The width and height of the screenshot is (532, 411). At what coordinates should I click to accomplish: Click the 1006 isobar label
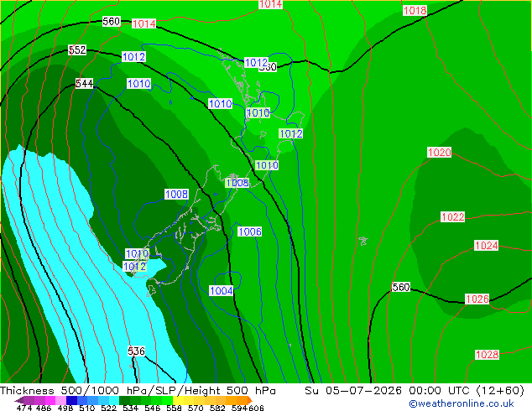click(x=250, y=232)
